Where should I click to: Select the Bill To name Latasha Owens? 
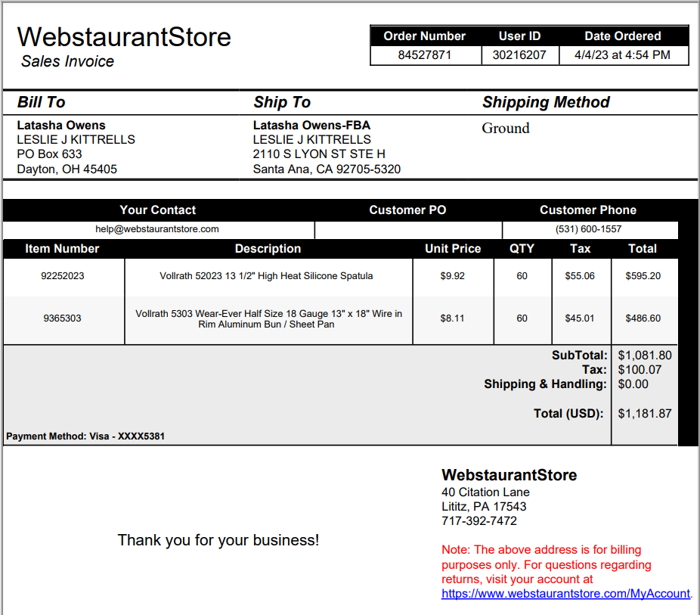point(61,125)
